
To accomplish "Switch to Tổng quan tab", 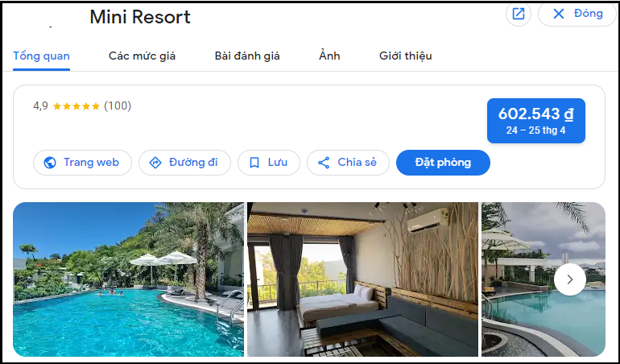I will tap(42, 56).
